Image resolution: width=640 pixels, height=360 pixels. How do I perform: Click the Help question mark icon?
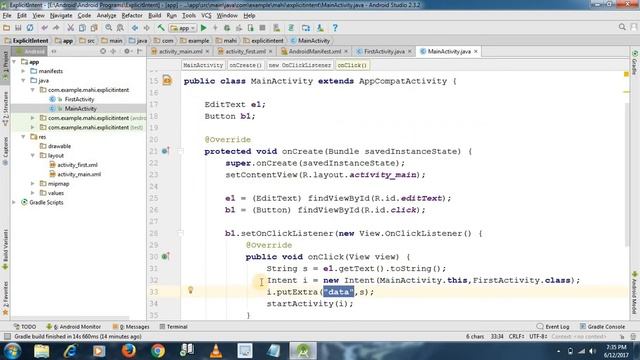[x=335, y=28]
